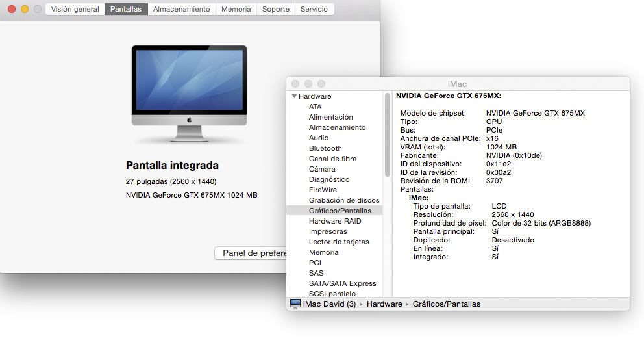Click the Duplicado value Desactivado
The height and width of the screenshot is (349, 644).
coord(513,240)
